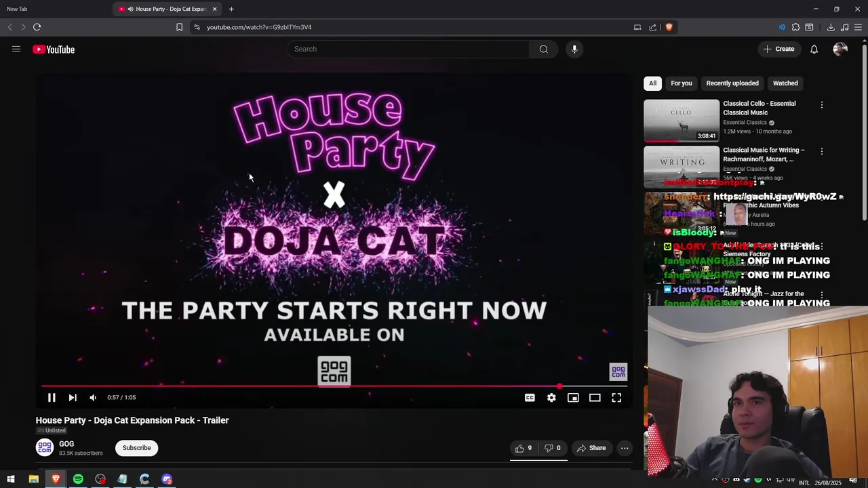868x488 pixels.
Task: Open Spotify from the taskbar
Action: pyautogui.click(x=78, y=480)
